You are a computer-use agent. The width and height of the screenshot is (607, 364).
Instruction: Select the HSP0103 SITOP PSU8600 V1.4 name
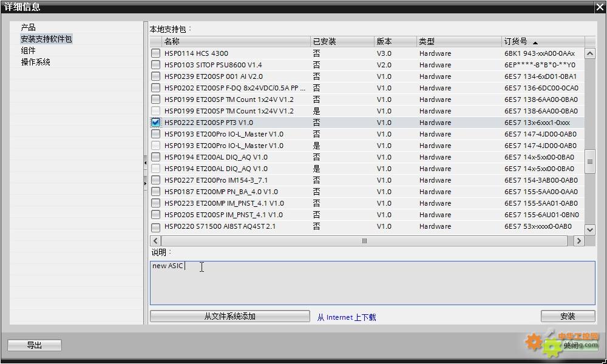coord(213,65)
